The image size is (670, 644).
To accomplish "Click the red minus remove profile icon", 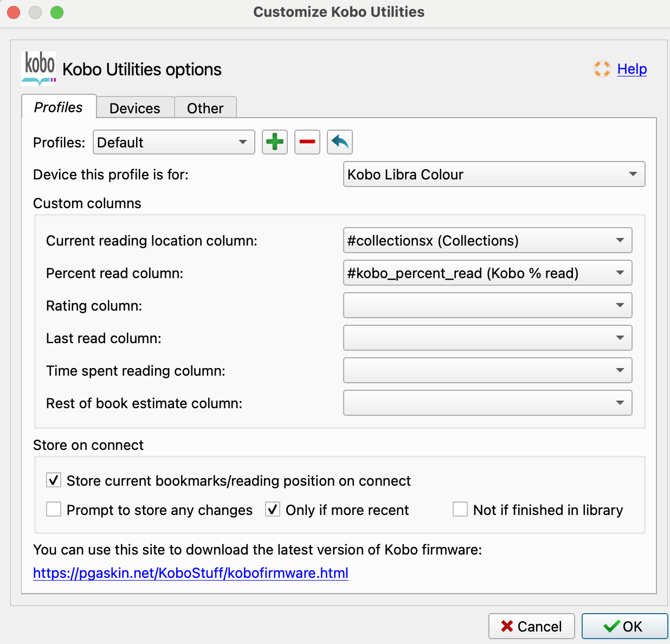I will [307, 142].
